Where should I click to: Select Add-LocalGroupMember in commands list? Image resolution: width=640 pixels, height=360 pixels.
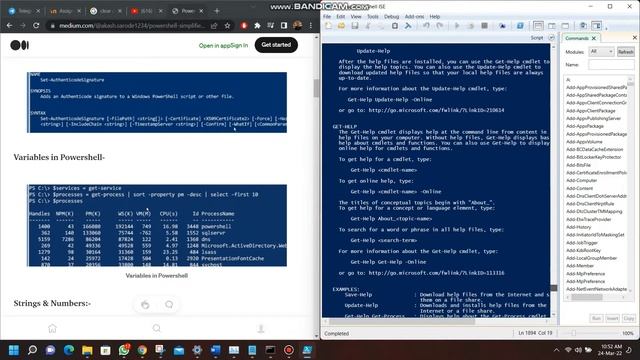click(x=591, y=258)
